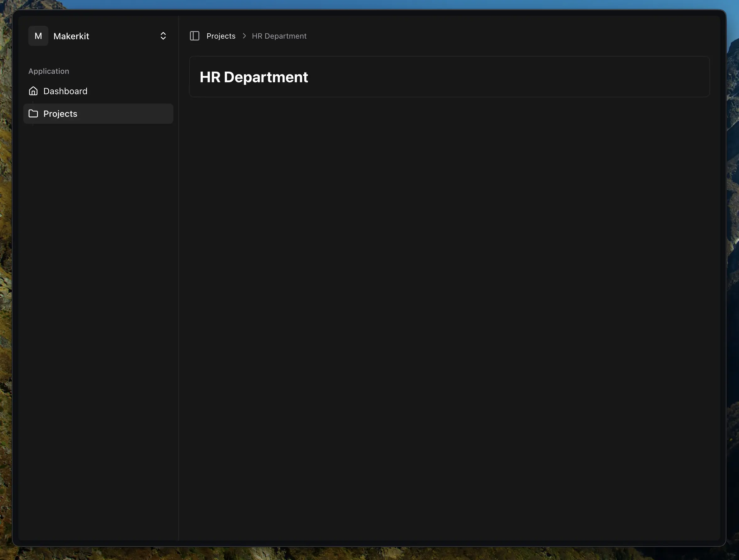Collapse the Application sidebar group label

pos(49,71)
